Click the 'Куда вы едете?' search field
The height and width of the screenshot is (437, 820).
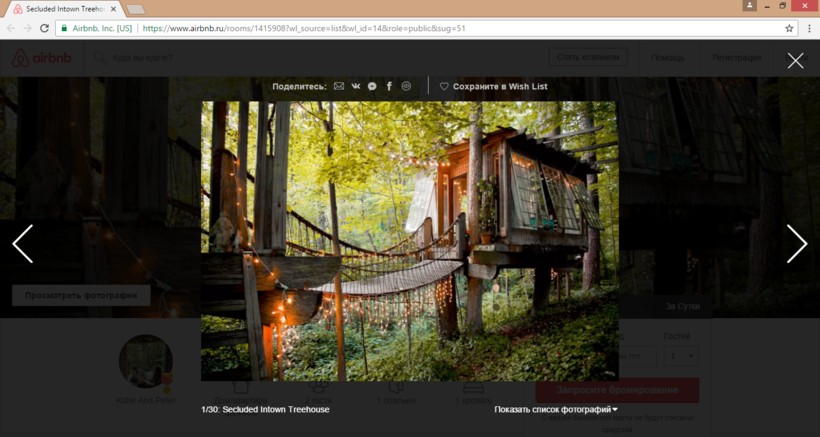coord(142,58)
